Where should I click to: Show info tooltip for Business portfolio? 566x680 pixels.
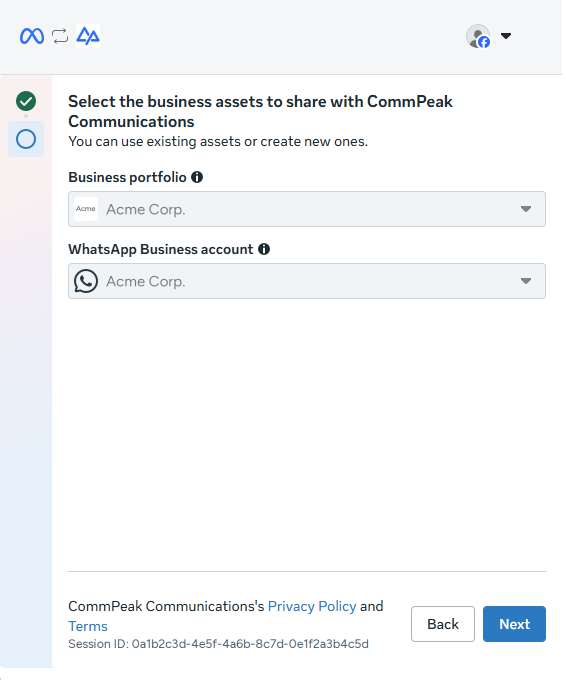tap(197, 177)
